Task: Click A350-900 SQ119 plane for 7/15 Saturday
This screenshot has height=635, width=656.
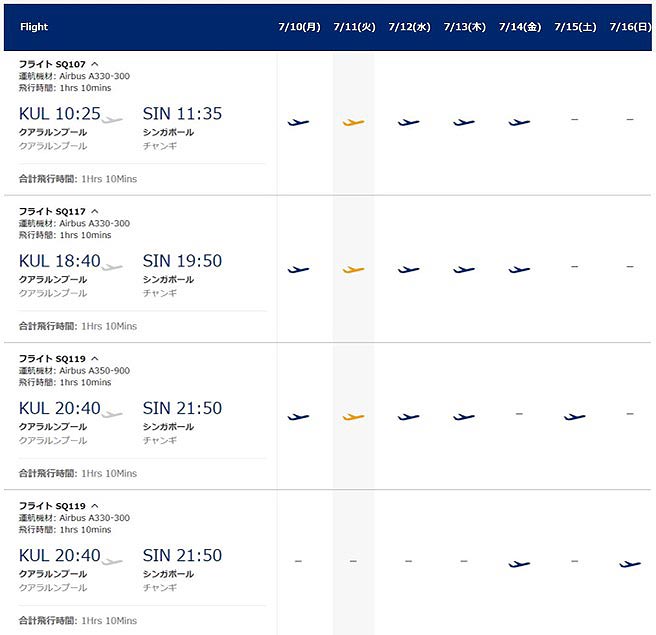Action: (574, 416)
